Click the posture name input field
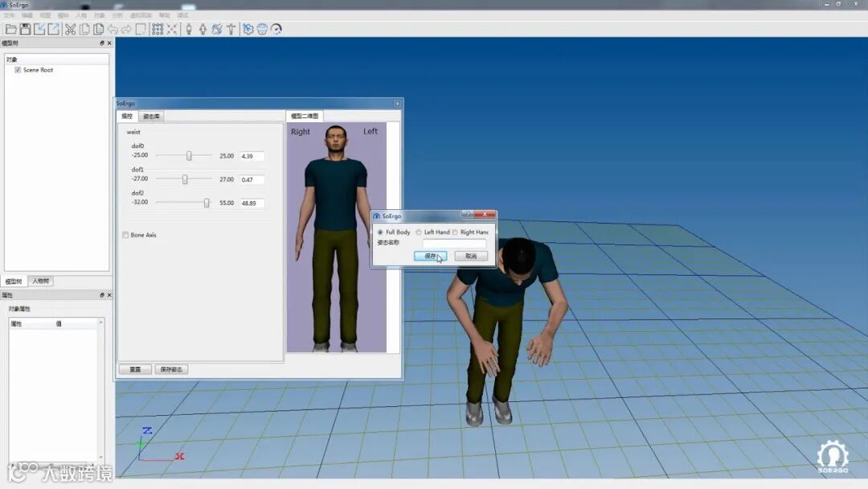868x489 pixels. point(454,243)
